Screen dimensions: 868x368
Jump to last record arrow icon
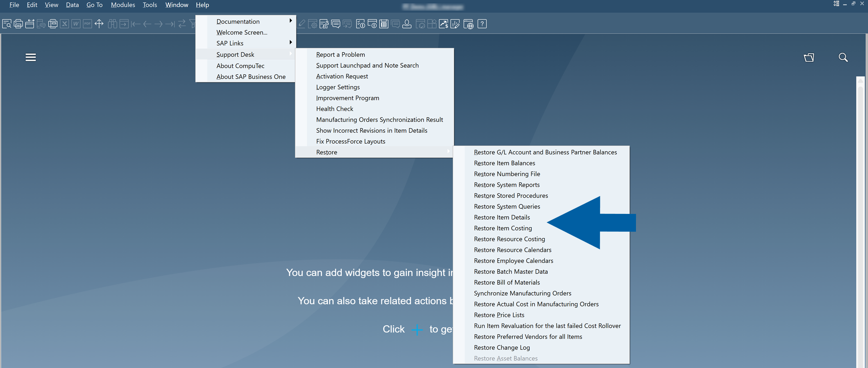tap(170, 24)
